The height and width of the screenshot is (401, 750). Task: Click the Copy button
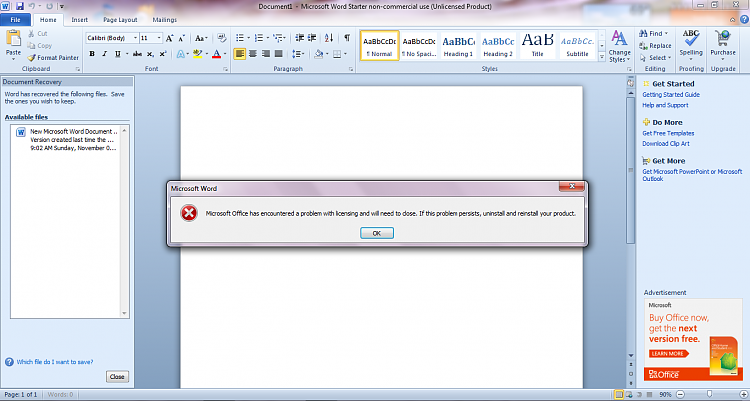pyautogui.click(x=40, y=45)
